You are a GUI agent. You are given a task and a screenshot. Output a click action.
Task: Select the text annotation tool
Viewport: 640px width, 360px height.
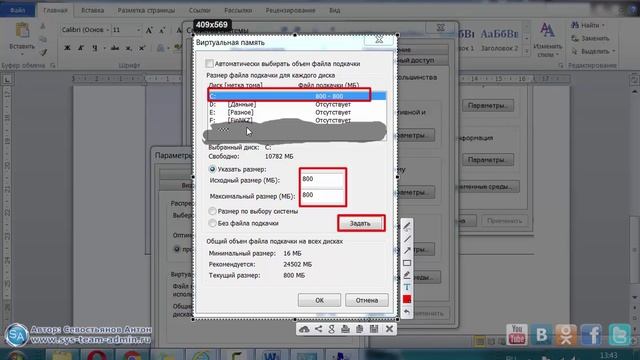click(407, 287)
